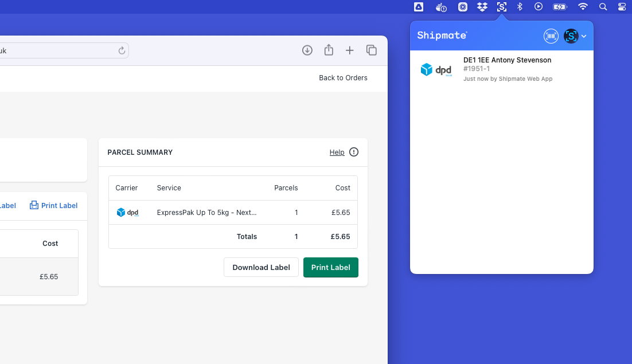Open Bluetooth settings from the menu bar
Screen dimensions: 632x364
[x=520, y=6]
